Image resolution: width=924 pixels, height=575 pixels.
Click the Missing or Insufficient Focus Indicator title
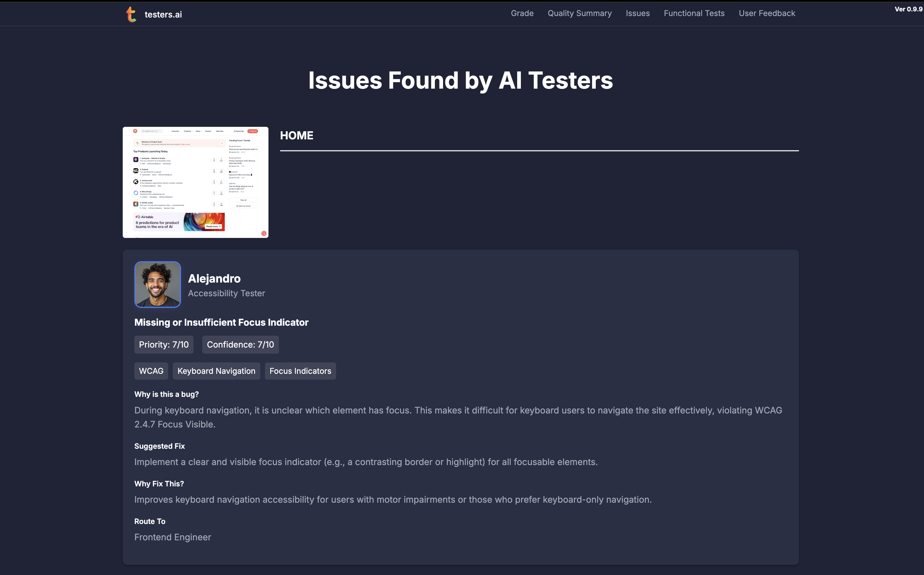[x=221, y=322]
